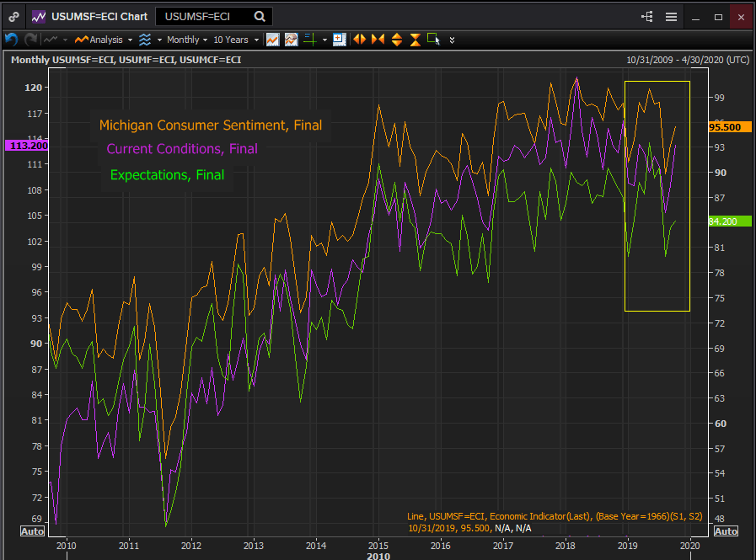The width and height of the screenshot is (756, 560).
Task: Click the link chain icon
Action: pos(14,16)
